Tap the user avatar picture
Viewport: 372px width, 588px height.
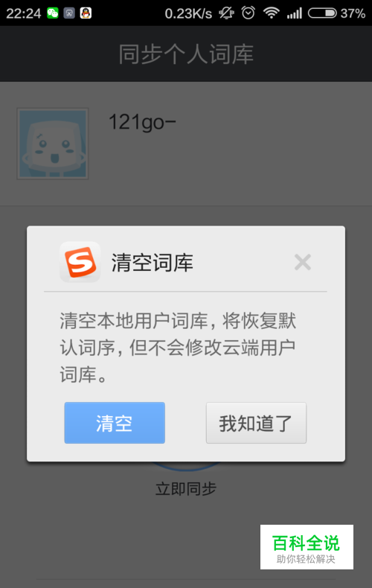pos(53,144)
